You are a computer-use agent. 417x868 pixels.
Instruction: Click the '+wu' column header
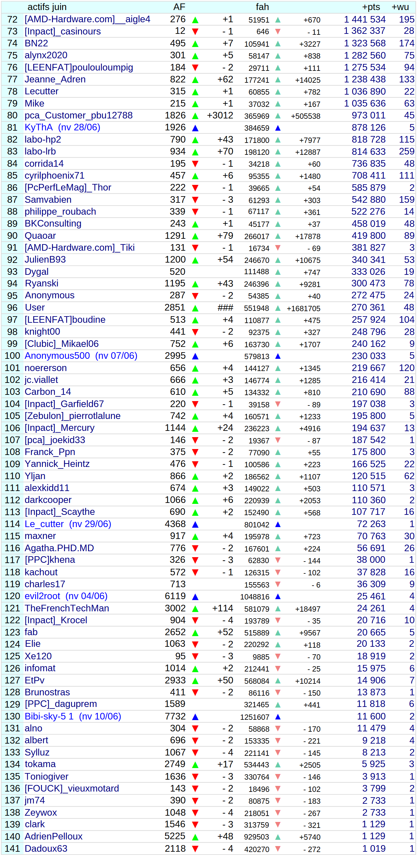coord(400,7)
